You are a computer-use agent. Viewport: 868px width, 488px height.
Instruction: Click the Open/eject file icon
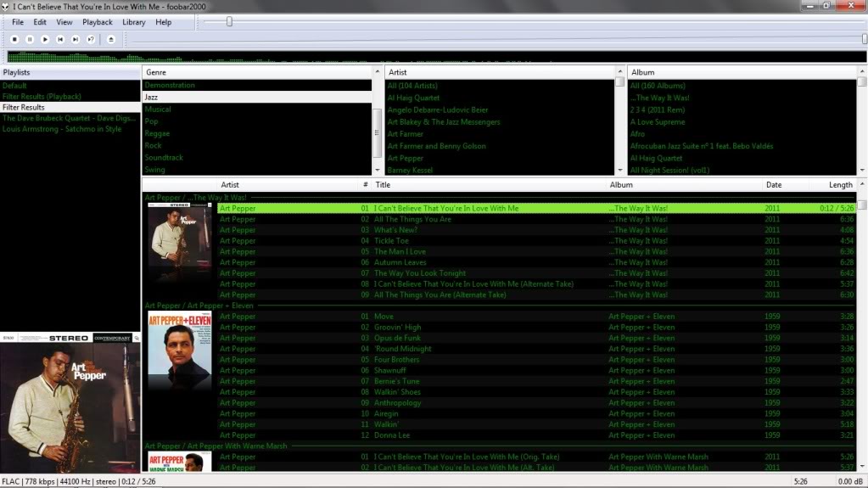point(110,39)
